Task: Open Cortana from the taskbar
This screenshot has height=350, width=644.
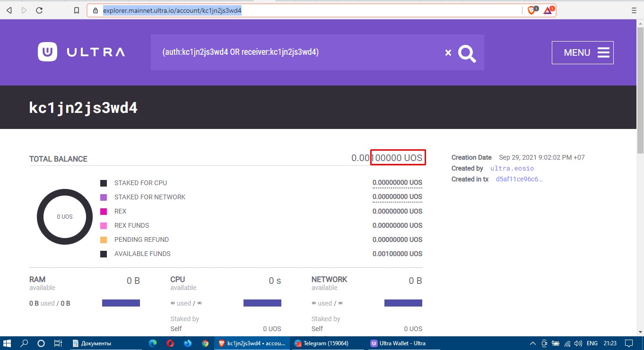Action: [x=41, y=343]
